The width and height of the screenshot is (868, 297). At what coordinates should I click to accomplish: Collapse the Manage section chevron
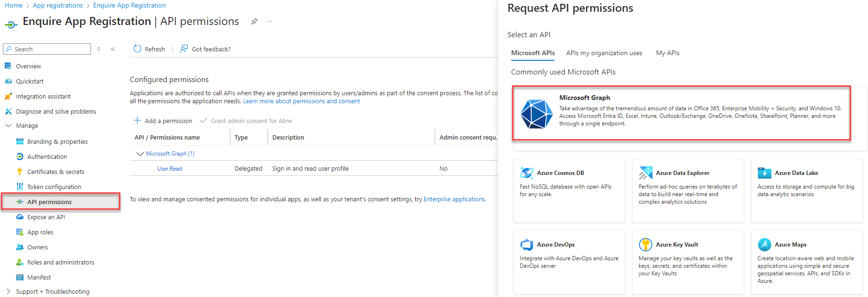coord(8,125)
